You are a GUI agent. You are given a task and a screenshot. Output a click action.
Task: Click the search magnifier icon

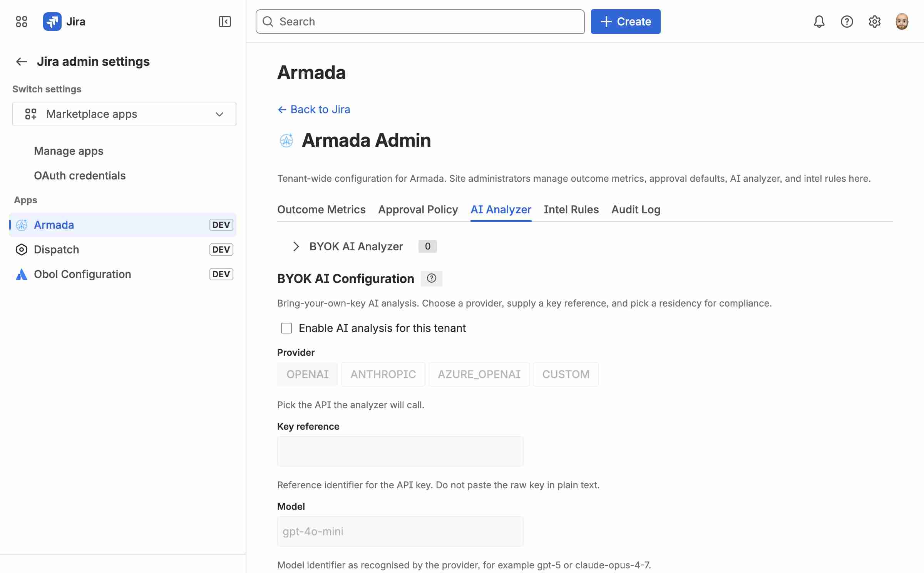tap(268, 22)
